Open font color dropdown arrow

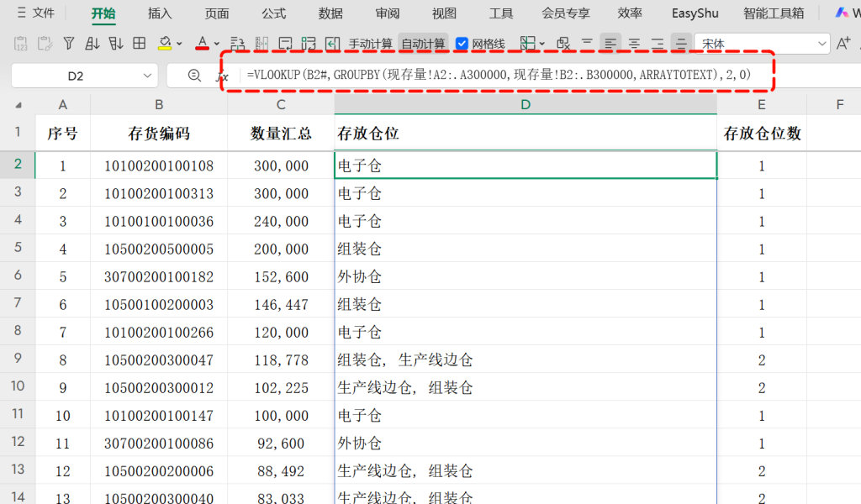216,44
